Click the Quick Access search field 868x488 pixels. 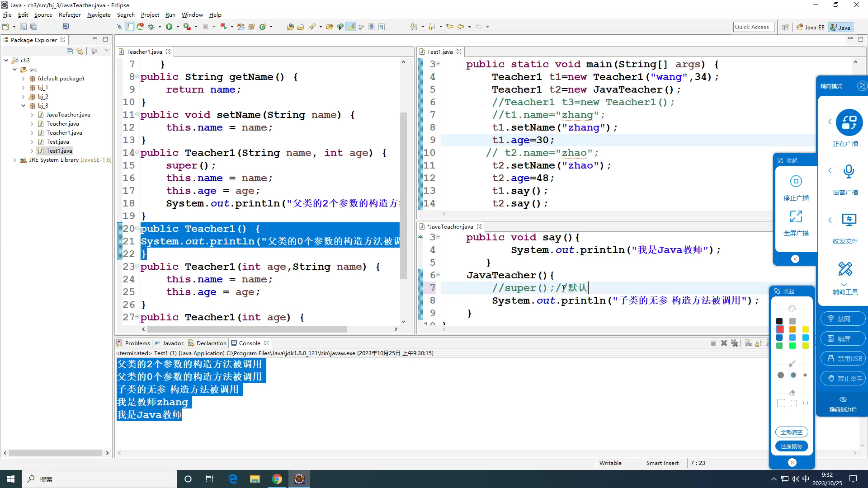tap(753, 27)
